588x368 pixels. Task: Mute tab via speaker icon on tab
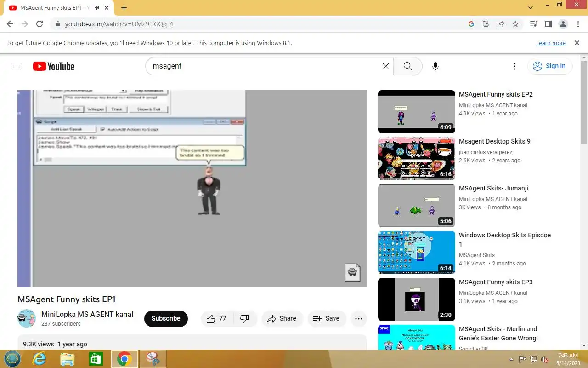[x=97, y=8]
